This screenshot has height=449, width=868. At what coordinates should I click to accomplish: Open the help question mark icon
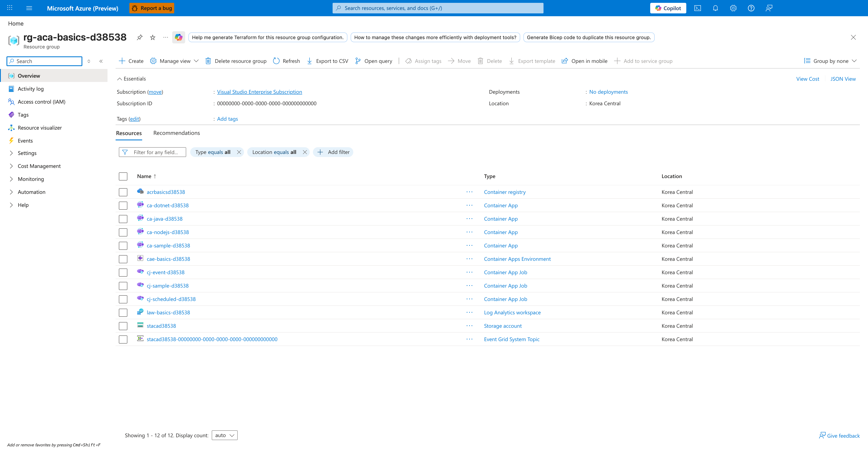pyautogui.click(x=751, y=8)
